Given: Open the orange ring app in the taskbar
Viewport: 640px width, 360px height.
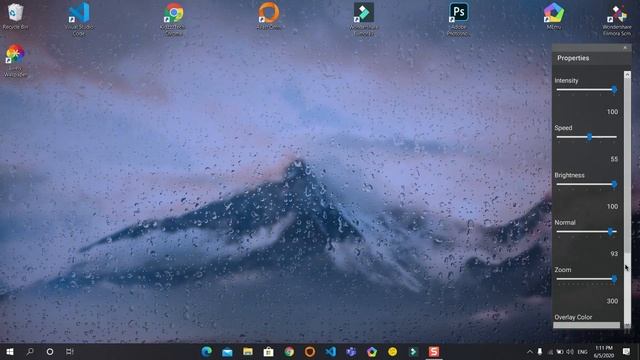Looking at the screenshot, I should [310, 351].
